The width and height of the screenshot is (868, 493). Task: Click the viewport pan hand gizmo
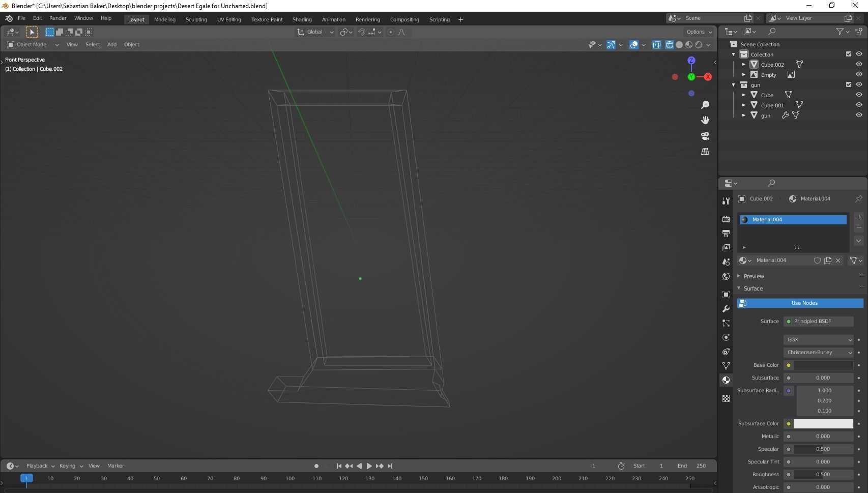(705, 120)
